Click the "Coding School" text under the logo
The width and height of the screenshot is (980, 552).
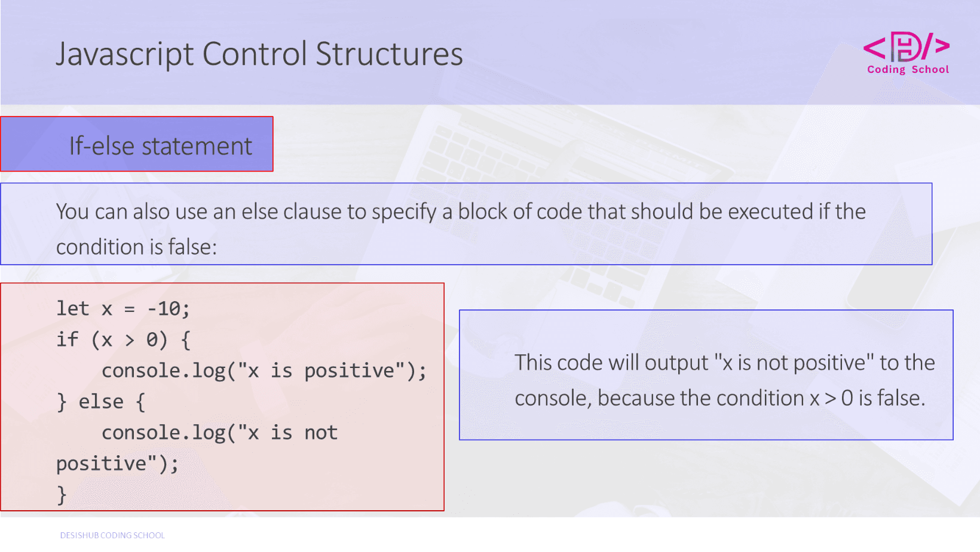click(x=908, y=70)
